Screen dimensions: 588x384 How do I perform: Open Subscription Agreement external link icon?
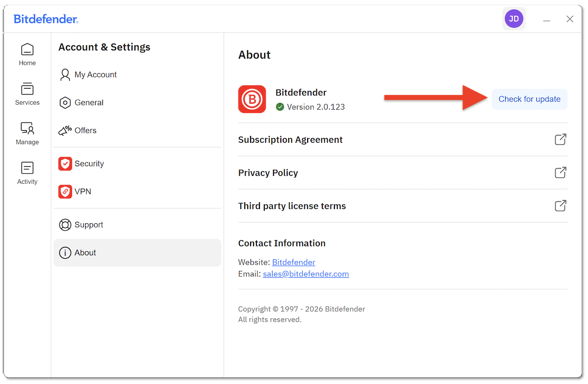[561, 139]
